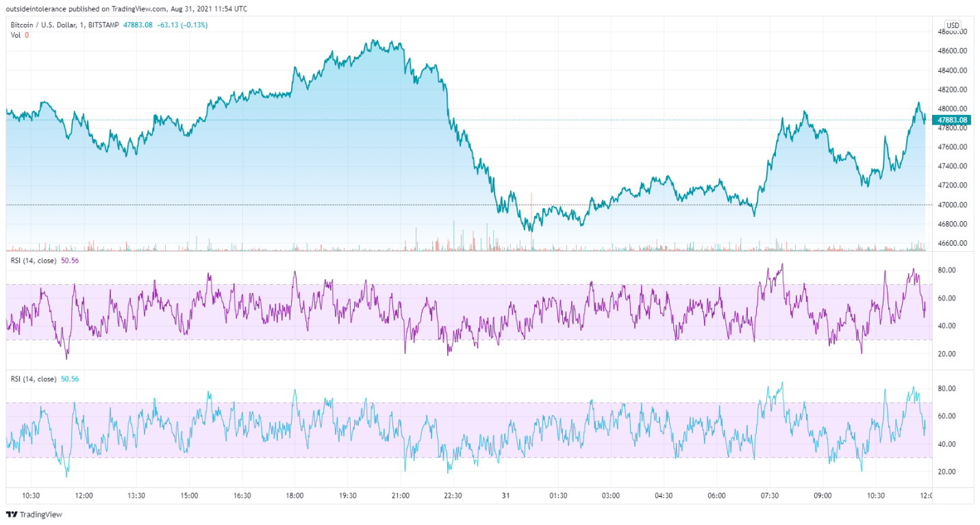Click the 04:30 time axis label
The width and height of the screenshot is (980, 525).
[x=664, y=496]
